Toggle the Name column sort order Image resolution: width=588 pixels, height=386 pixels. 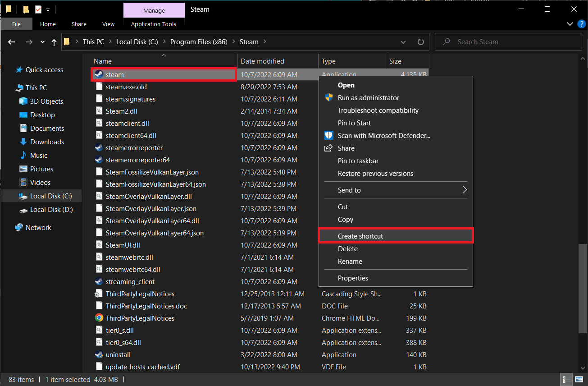click(x=102, y=61)
